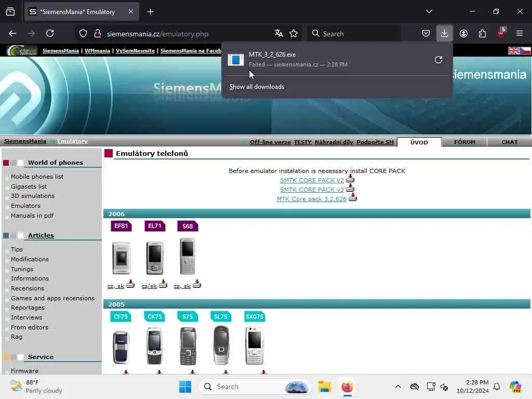
Task: Retry the failed MTK_3_2_626.exe download
Action: [438, 60]
